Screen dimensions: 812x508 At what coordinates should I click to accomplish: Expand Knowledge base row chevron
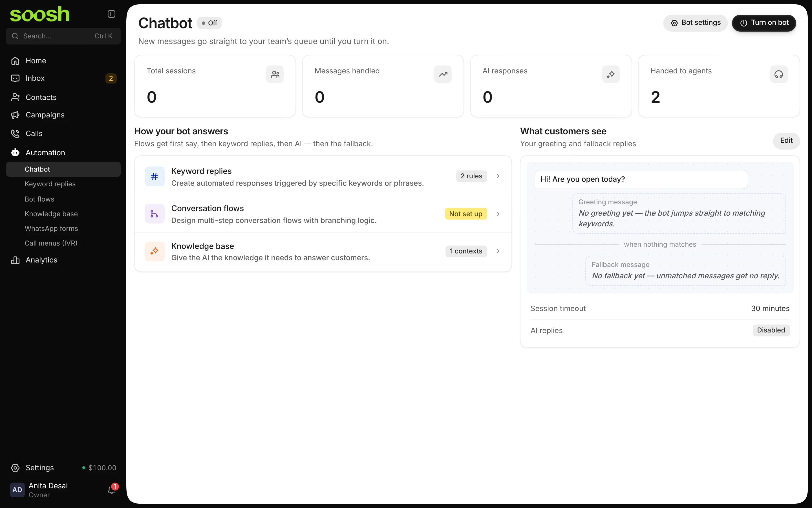tap(498, 251)
